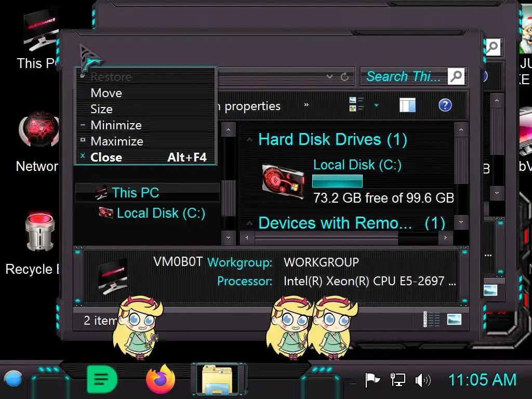Click the computer icon in details pane

click(113, 277)
